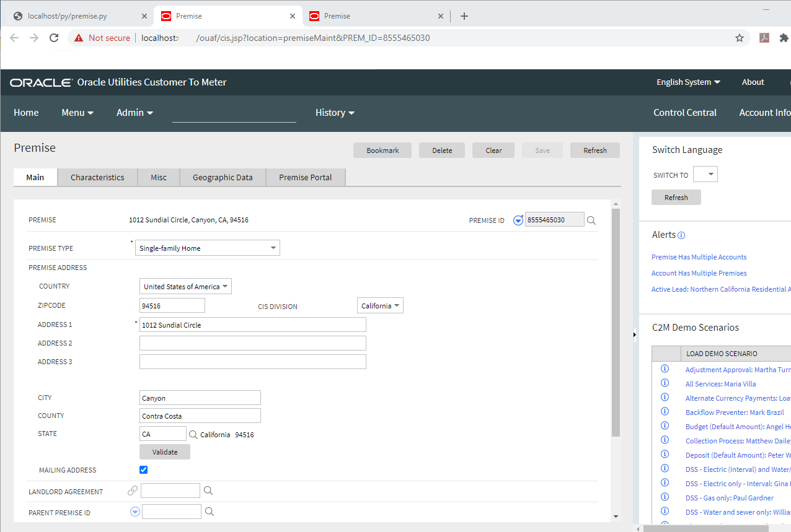791x532 pixels.
Task: Click Refresh in Switch Language panel
Action: click(676, 198)
